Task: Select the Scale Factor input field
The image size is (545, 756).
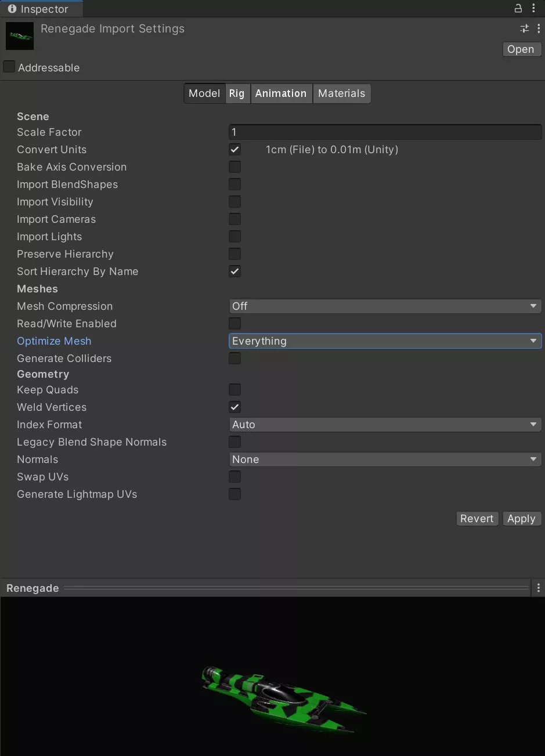Action: pos(385,132)
